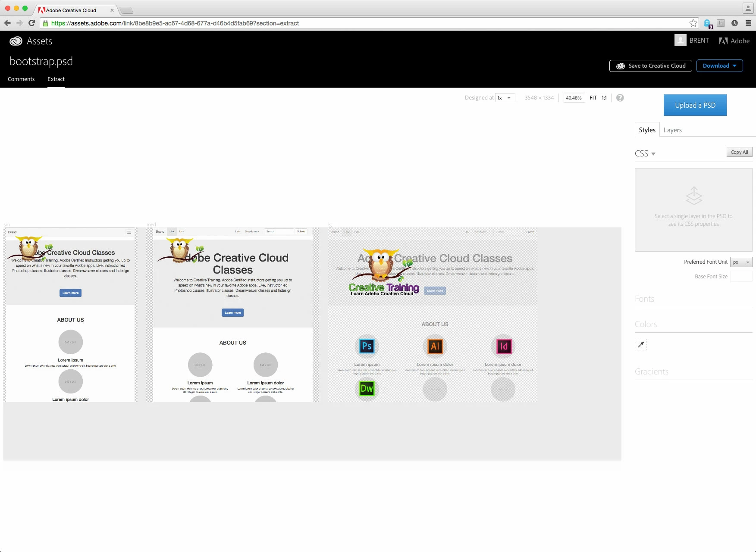This screenshot has height=552, width=756.
Task: Click the zoom percentage field showing 40.48%
Action: pyautogui.click(x=574, y=98)
